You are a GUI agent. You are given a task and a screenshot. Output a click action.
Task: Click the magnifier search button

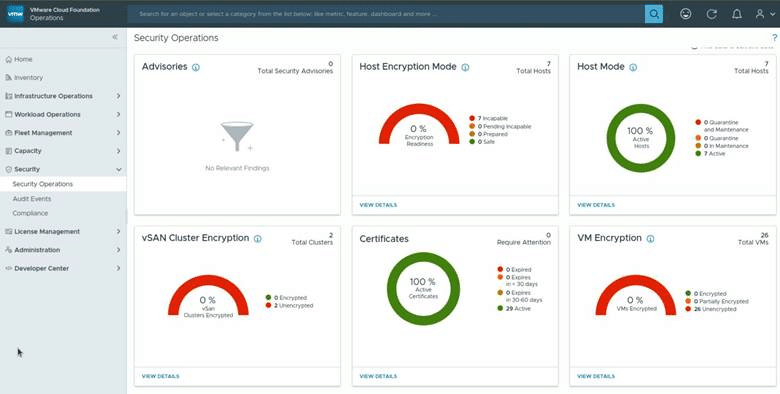click(654, 14)
